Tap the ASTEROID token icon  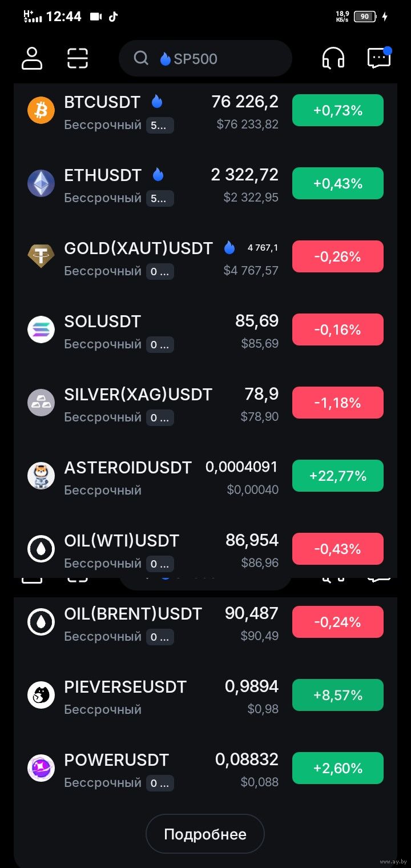(x=41, y=476)
